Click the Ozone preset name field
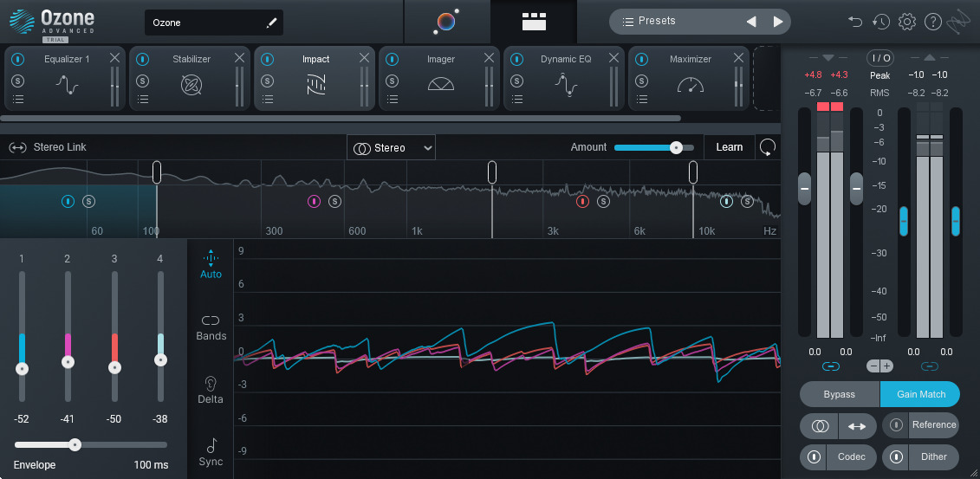This screenshot has height=479, width=980. [214, 23]
